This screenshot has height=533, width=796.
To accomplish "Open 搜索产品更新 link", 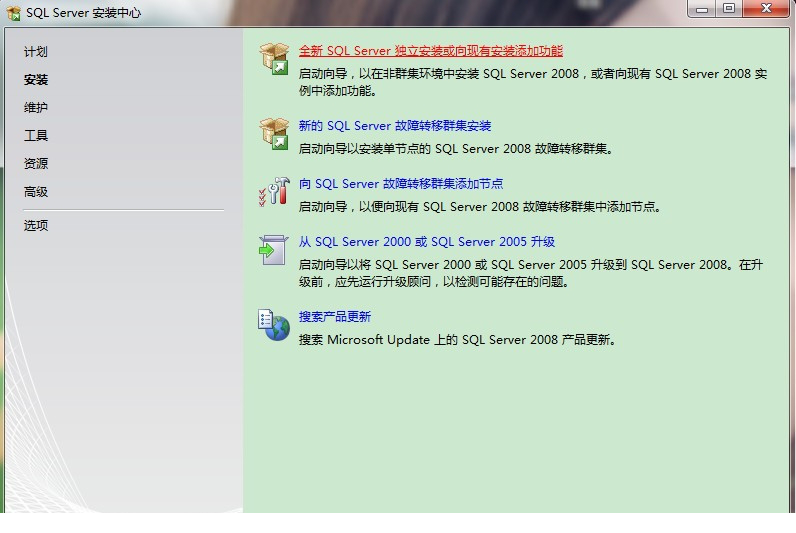I will coord(335,317).
